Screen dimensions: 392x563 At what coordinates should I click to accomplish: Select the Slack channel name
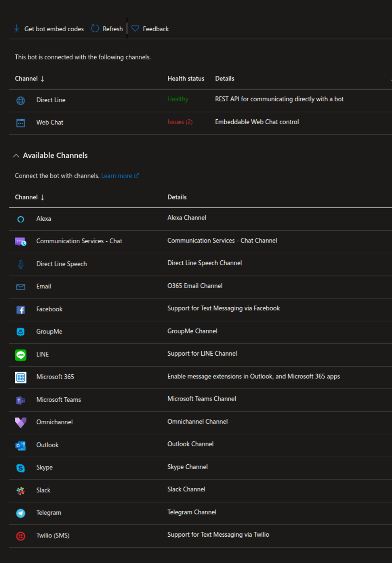click(x=43, y=490)
